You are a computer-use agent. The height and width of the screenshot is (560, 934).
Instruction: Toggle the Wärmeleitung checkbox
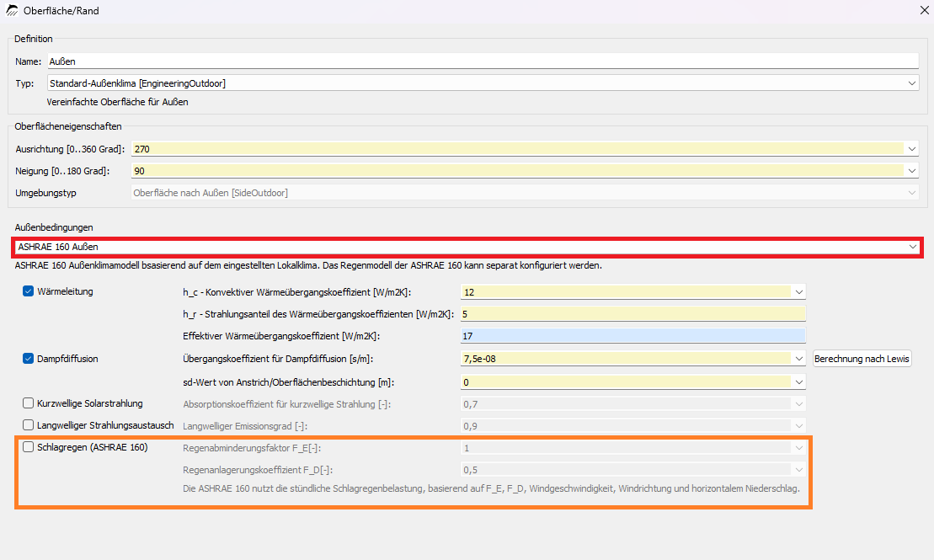point(28,291)
